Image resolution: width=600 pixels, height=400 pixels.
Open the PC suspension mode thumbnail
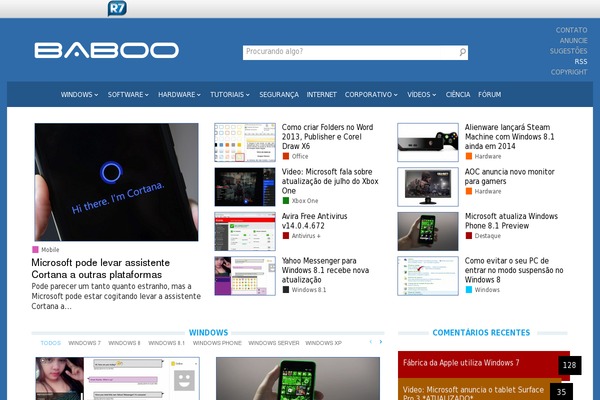click(428, 276)
